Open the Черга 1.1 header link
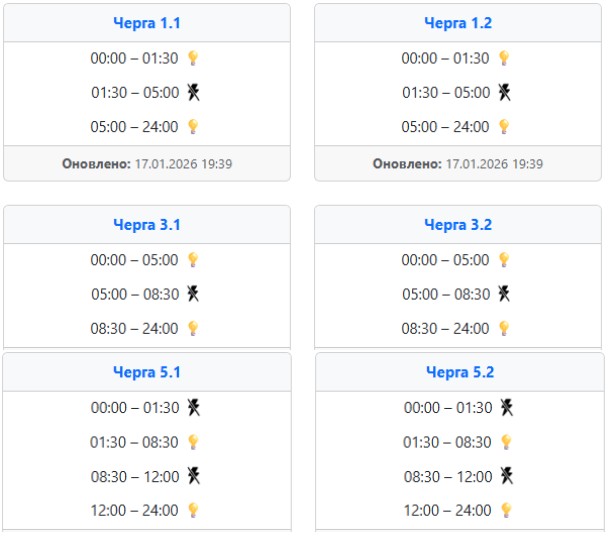 (x=147, y=23)
